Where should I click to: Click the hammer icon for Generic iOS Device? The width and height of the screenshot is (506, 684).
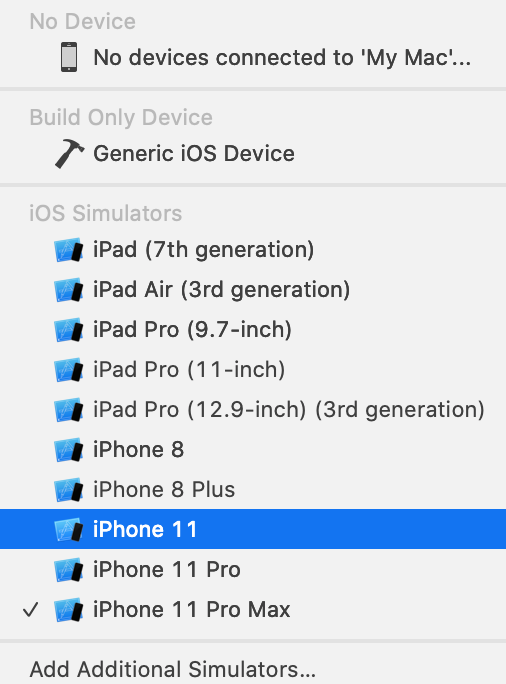click(69, 154)
